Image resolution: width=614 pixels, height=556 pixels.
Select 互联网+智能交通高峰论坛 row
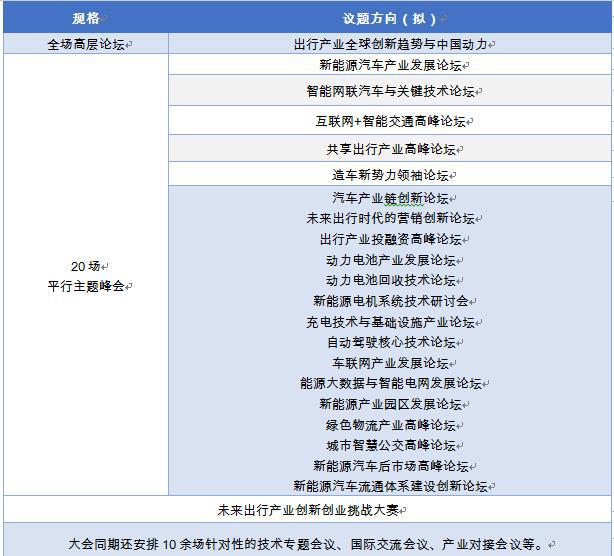tap(390, 121)
